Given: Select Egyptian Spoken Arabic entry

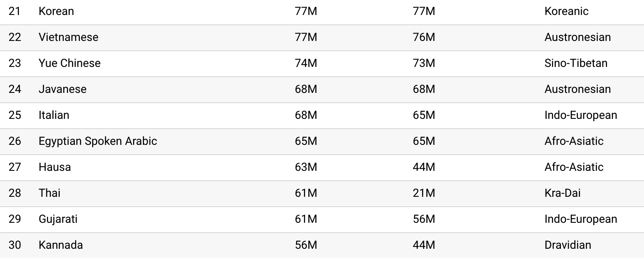Looking at the screenshot, I should pyautogui.click(x=98, y=141).
